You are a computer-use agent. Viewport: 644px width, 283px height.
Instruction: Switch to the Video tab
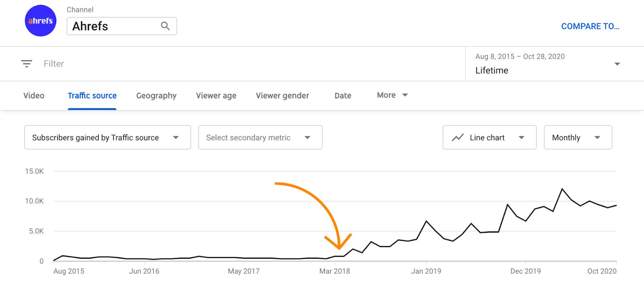[34, 95]
